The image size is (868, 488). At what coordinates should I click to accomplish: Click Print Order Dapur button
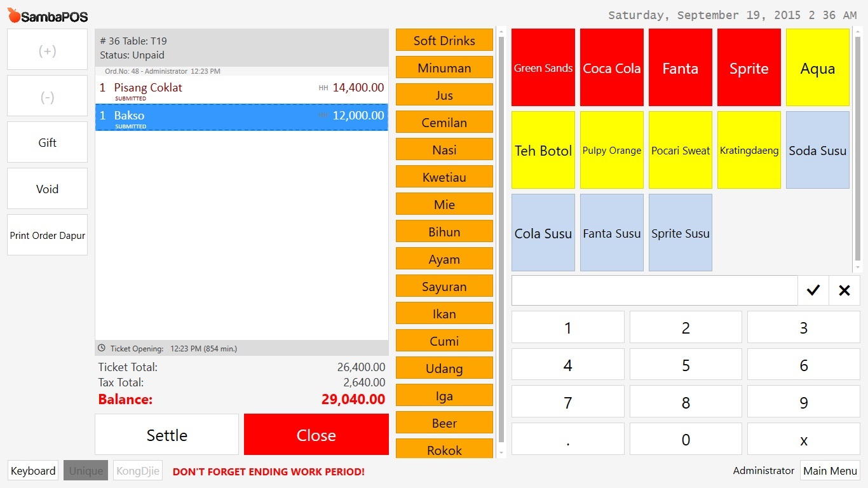coord(47,235)
